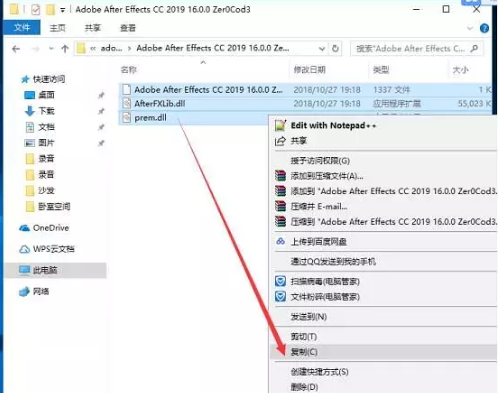Image resolution: width=499 pixels, height=393 pixels.
Task: Click the search magnifier icon
Action: 474,49
